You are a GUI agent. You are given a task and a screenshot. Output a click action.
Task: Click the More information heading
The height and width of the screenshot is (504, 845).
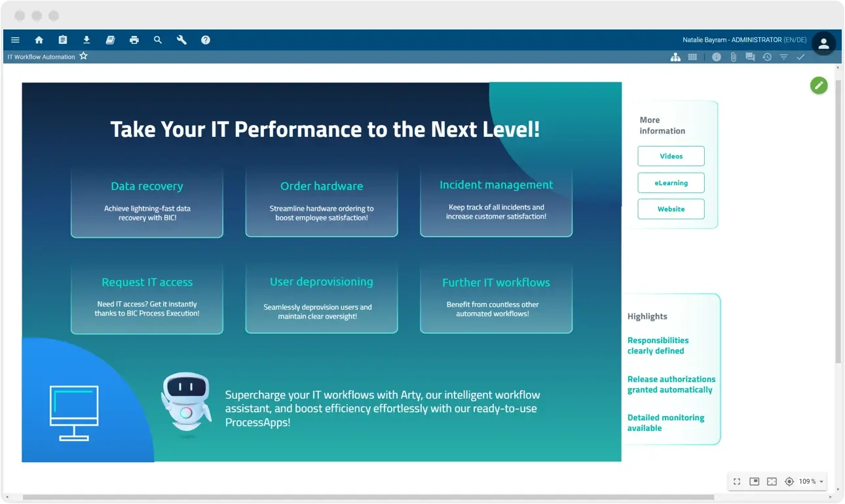pos(662,125)
